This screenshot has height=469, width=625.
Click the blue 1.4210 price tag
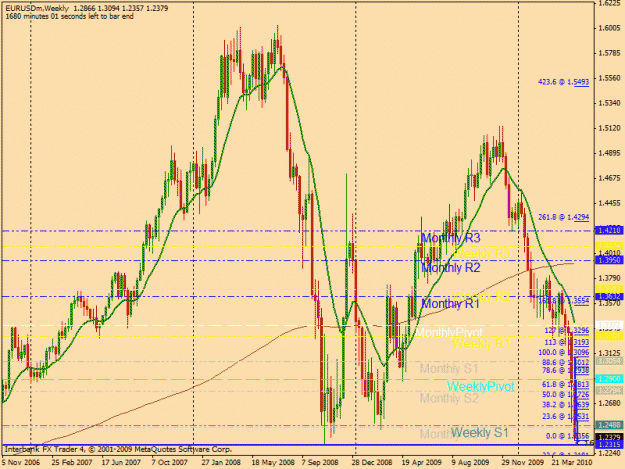point(609,230)
